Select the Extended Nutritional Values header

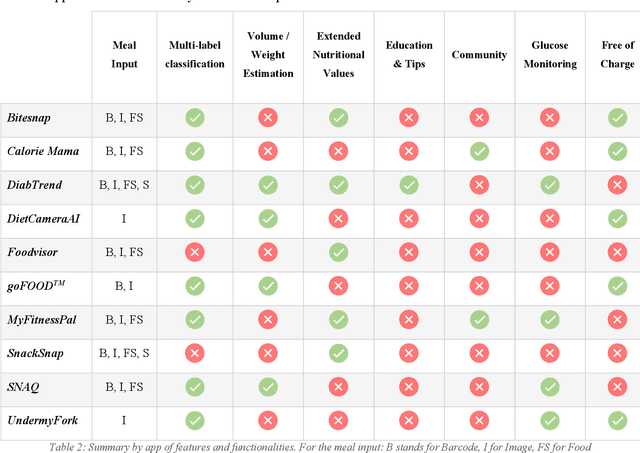pos(339,55)
